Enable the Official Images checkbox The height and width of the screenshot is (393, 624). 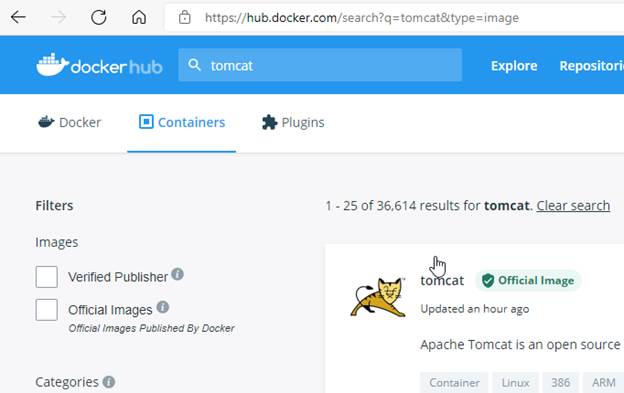[x=47, y=310]
